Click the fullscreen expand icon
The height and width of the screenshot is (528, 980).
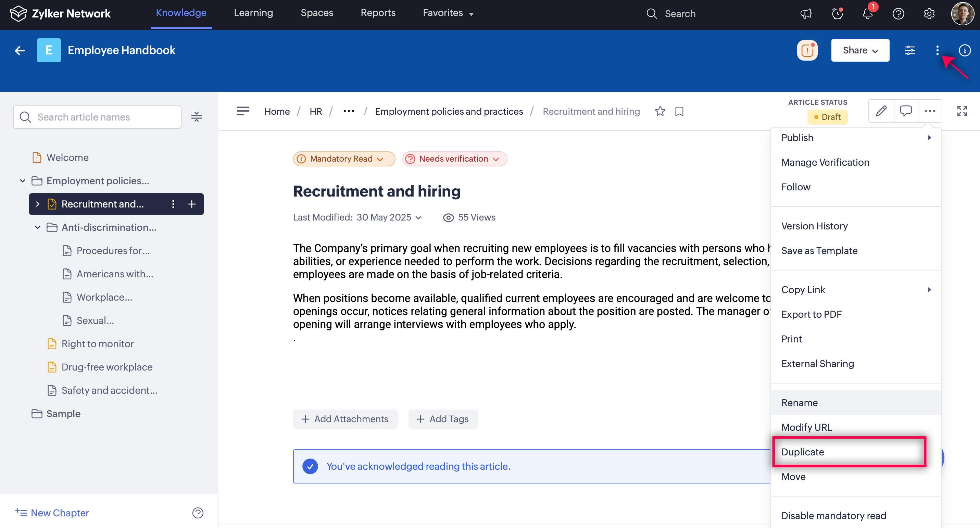coord(962,111)
